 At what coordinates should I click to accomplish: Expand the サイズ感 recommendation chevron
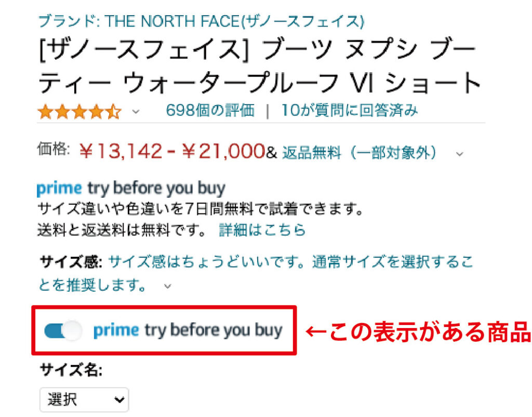[168, 286]
